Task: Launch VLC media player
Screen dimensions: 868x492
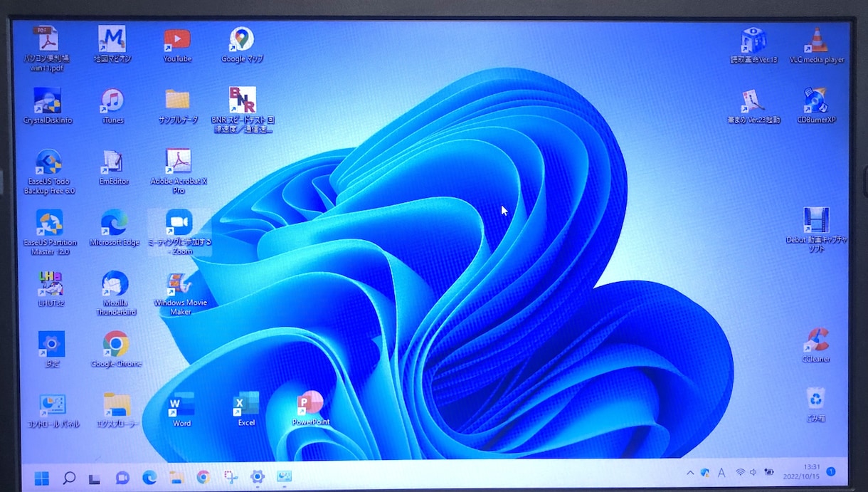Action: coord(817,46)
